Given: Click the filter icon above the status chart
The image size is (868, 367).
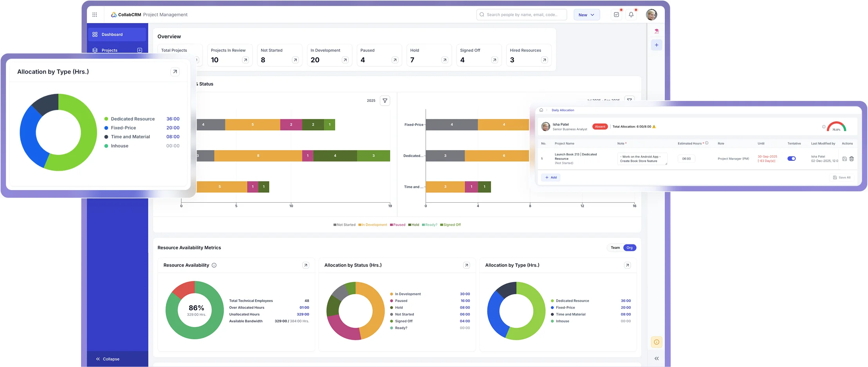Looking at the screenshot, I should 385,101.
